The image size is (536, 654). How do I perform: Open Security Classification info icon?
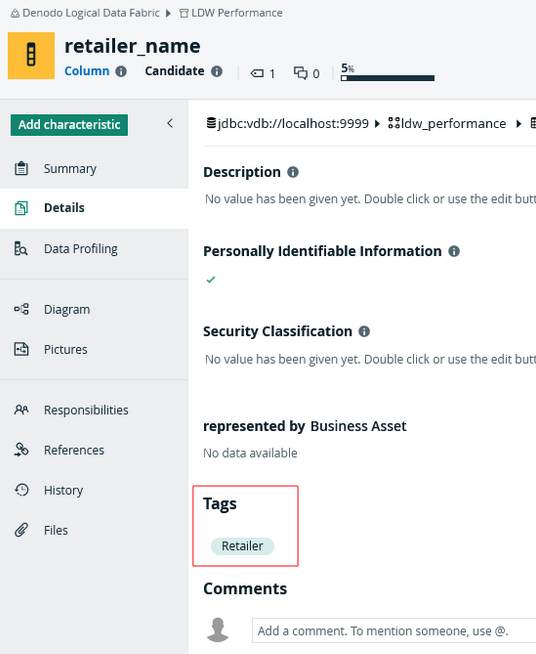(364, 332)
